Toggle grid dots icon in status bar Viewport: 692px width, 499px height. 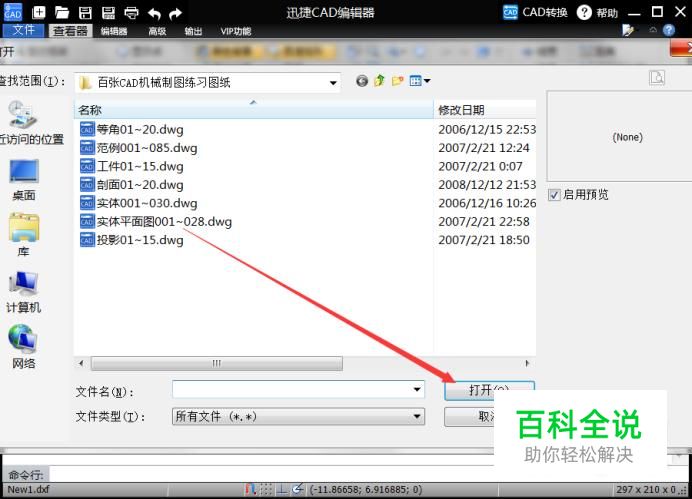pos(266,489)
